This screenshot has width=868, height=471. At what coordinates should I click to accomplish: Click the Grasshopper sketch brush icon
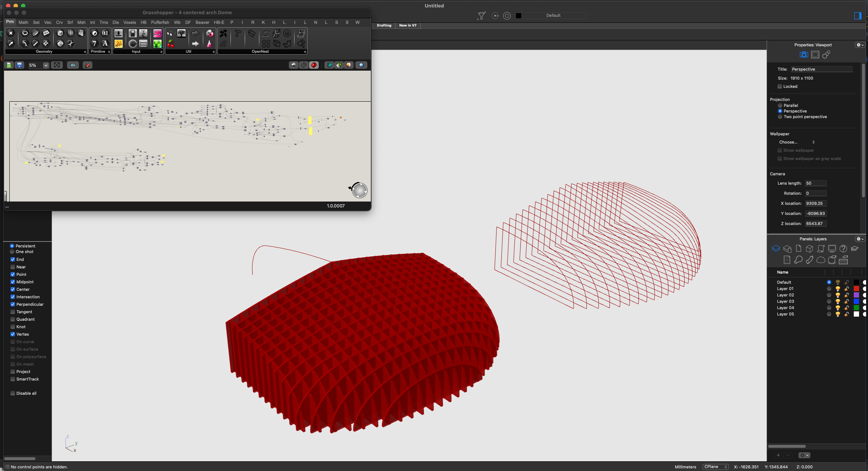(x=88, y=65)
